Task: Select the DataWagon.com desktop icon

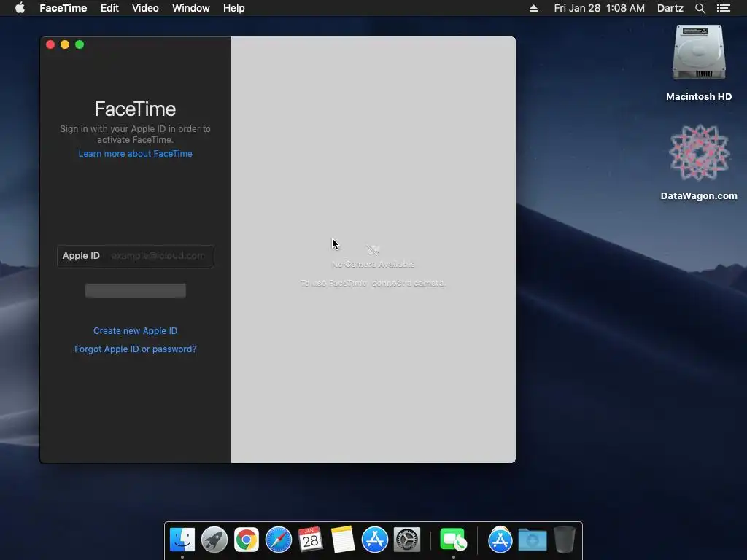Action: coord(699,152)
